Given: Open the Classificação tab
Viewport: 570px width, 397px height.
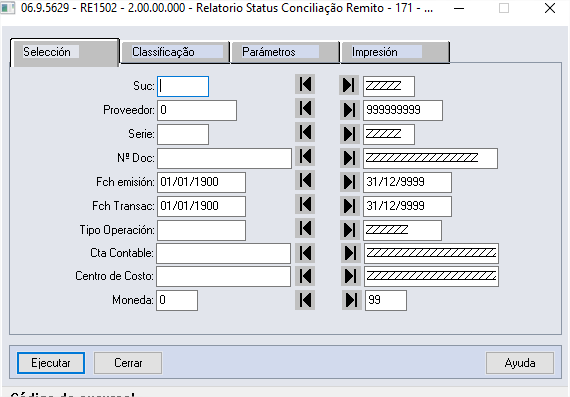Looking at the screenshot, I should click(x=175, y=52).
